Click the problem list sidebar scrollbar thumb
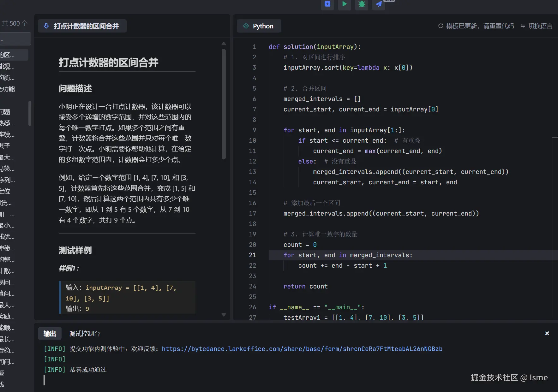Viewport: 558px width, 392px height. tap(30, 113)
